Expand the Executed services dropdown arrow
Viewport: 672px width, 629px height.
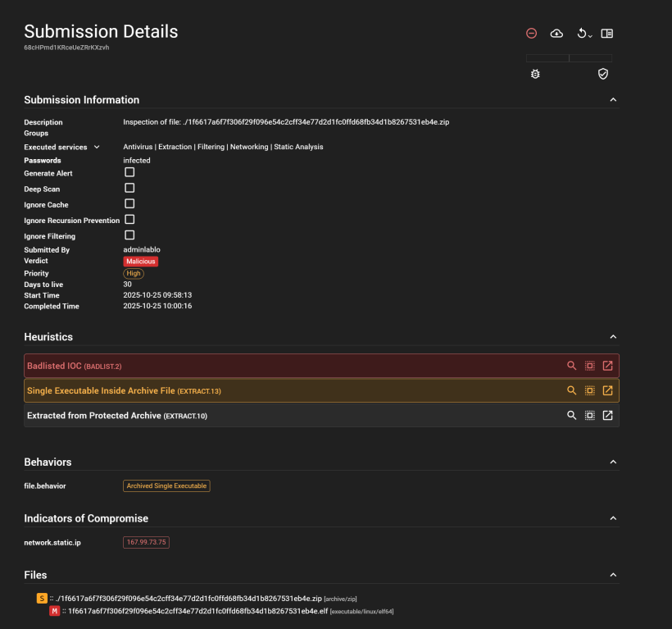tap(97, 147)
